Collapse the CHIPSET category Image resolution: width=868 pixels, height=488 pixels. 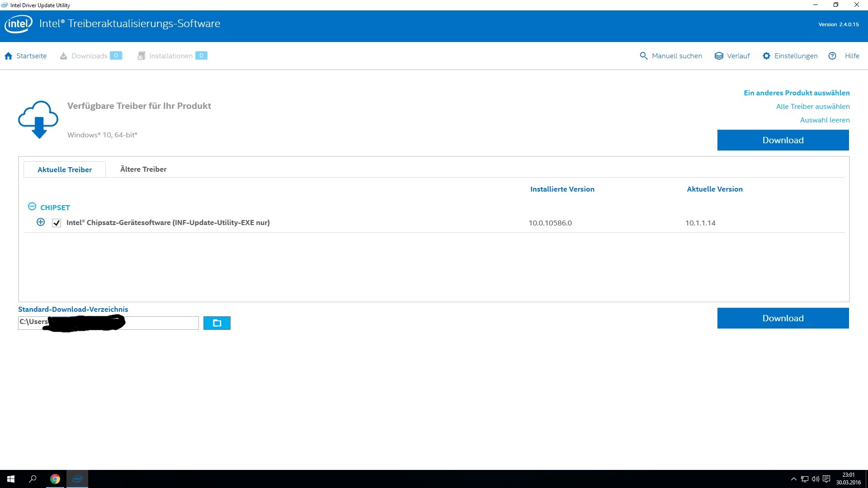32,206
